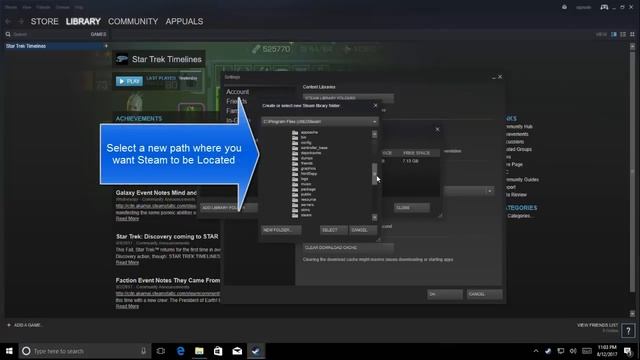Play Star Trek Timelines

(x=129, y=81)
